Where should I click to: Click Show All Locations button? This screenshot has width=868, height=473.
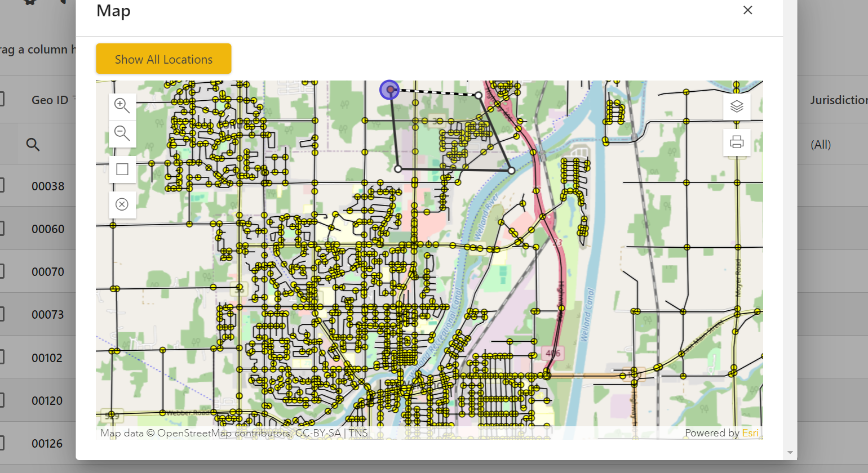point(163,59)
